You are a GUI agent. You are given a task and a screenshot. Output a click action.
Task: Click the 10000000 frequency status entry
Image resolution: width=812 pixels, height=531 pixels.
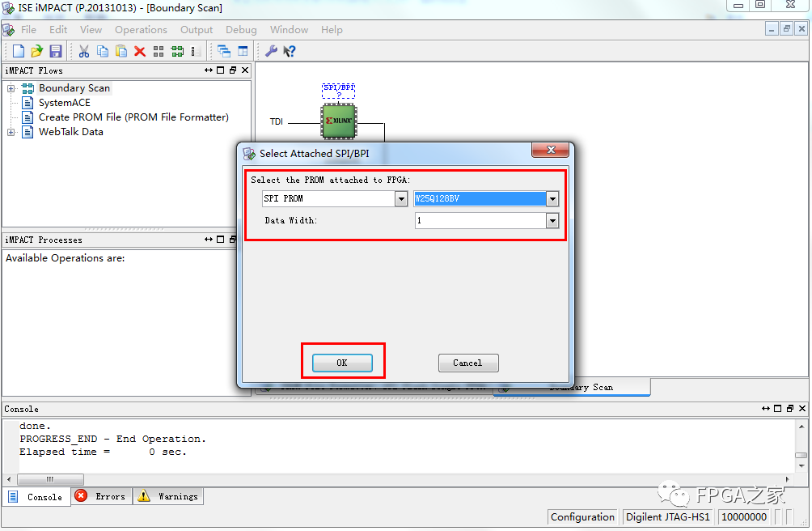743,517
